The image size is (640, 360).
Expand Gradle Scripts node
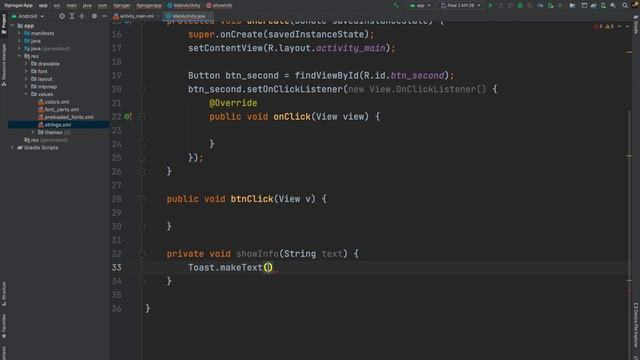(x=12, y=147)
